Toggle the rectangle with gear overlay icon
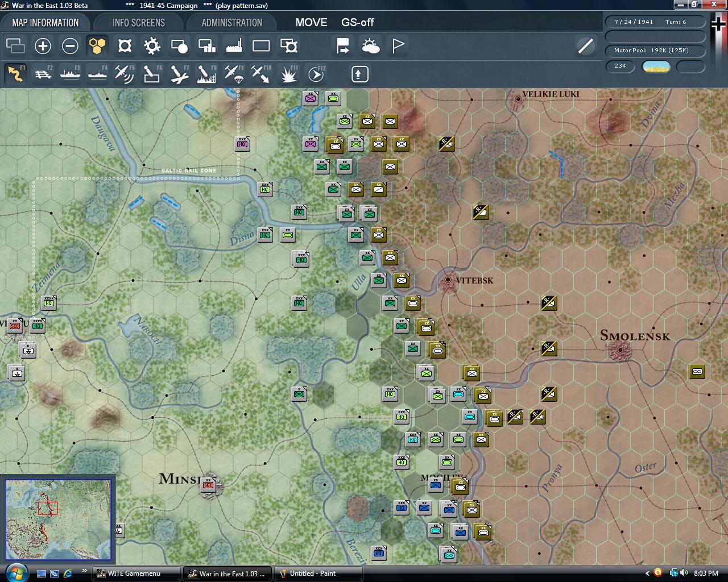Image resolution: width=728 pixels, height=582 pixels. click(288, 45)
